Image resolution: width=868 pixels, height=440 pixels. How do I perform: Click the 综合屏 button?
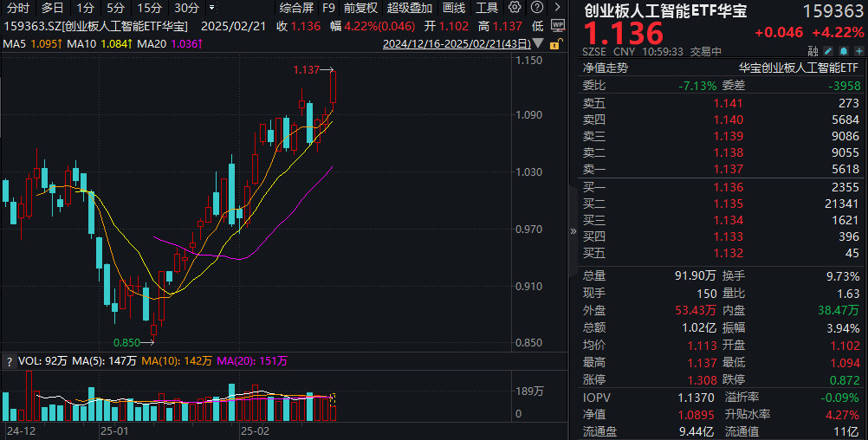[296, 8]
